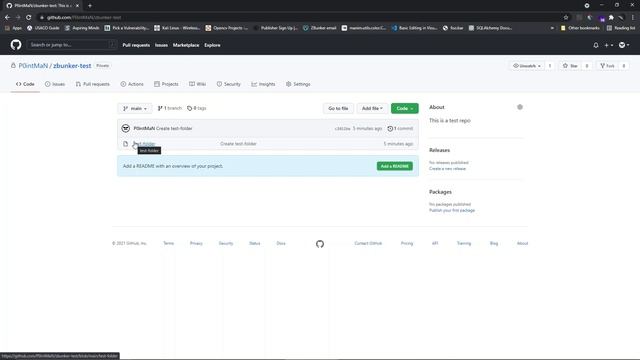The width and height of the screenshot is (640, 360).
Task: Switch to the Insights tab
Action: 263,84
